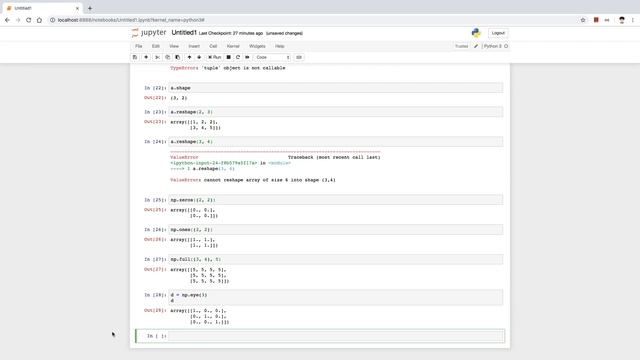Image resolution: width=640 pixels, height=360 pixels.
Task: Close the Untitled1 browser tab
Action: (77, 8)
